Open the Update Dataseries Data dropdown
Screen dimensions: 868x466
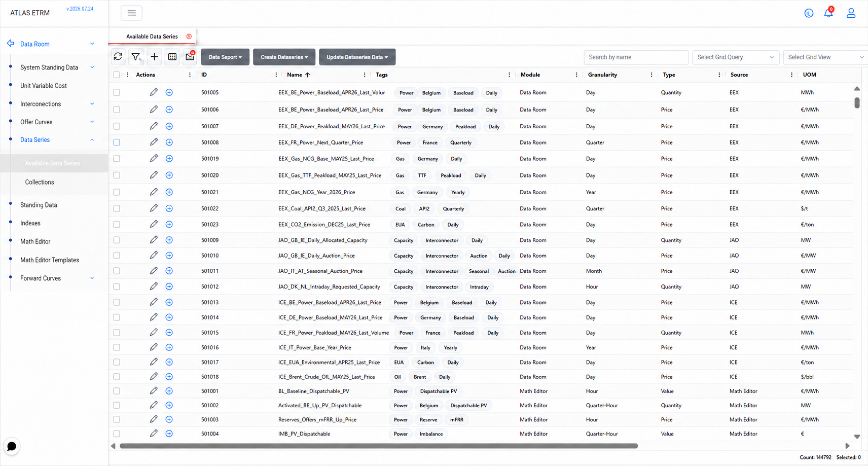point(357,57)
